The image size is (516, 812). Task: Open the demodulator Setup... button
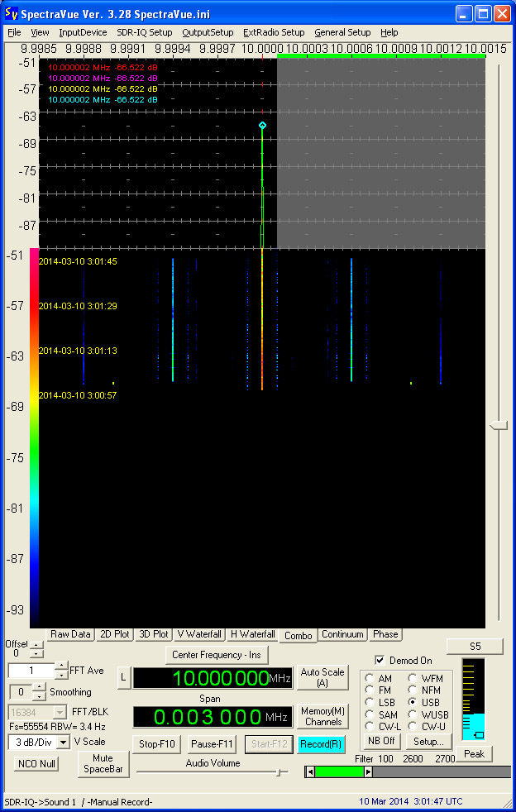(428, 741)
